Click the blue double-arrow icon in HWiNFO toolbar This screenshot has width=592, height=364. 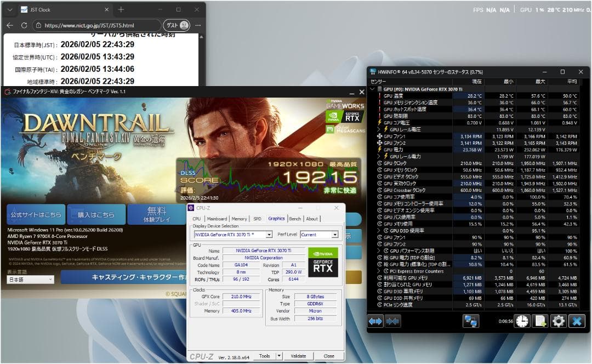coord(375,321)
